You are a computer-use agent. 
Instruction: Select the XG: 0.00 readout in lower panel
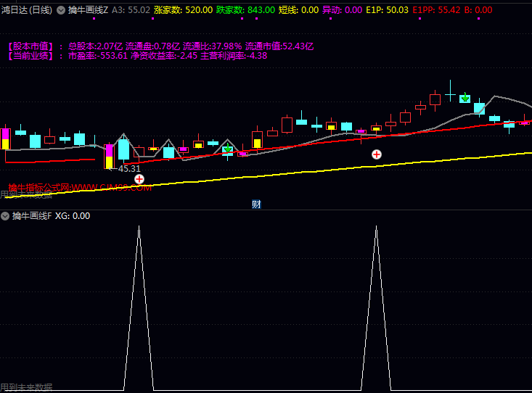pyautogui.click(x=73, y=216)
